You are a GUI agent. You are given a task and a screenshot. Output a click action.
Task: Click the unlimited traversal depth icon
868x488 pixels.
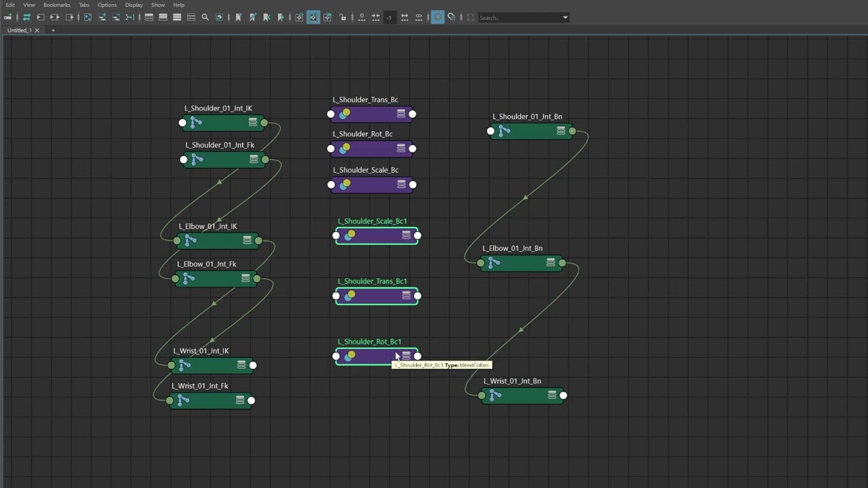pyautogui.click(x=418, y=17)
